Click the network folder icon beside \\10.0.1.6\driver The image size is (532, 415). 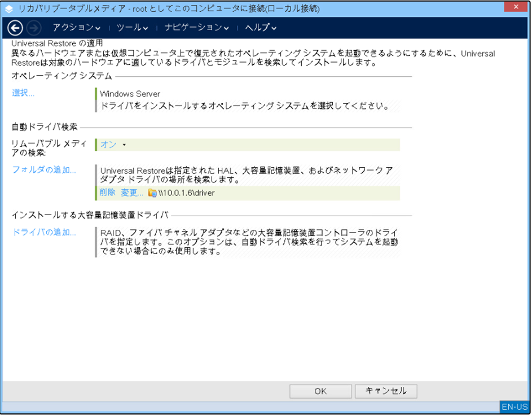point(152,193)
